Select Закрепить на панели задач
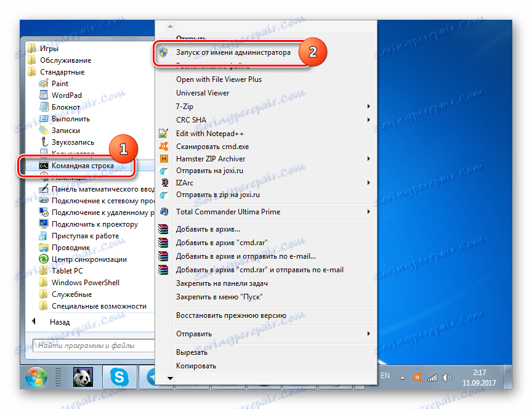The width and height of the screenshot is (532, 409). 222,283
